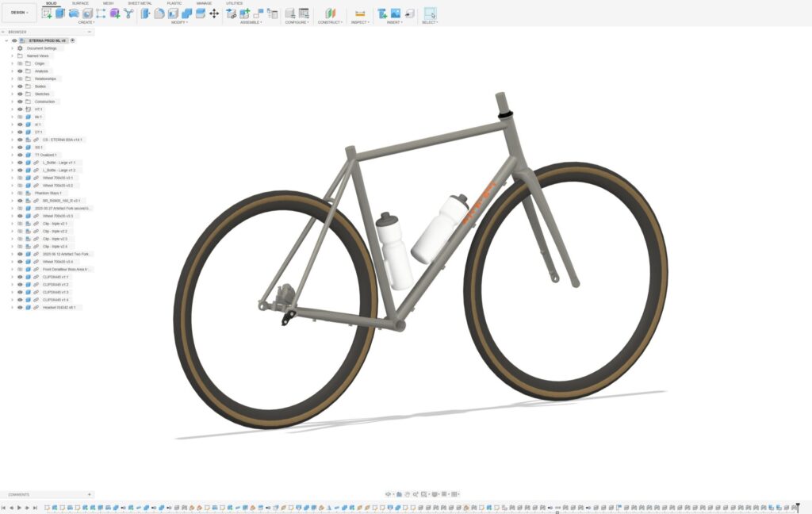Switch to the Sheet Metal tab
812x514 pixels.
tap(140, 3)
